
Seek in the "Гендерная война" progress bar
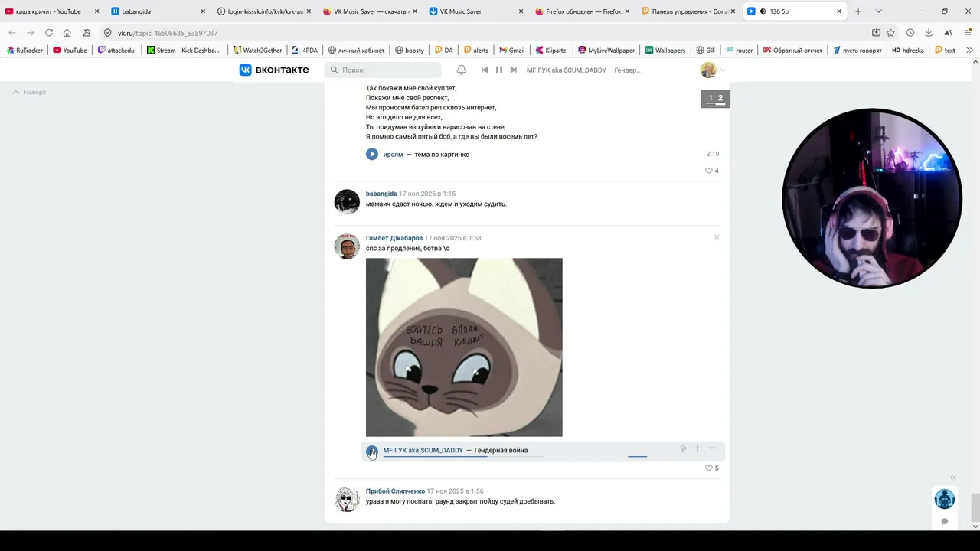tap(462, 456)
